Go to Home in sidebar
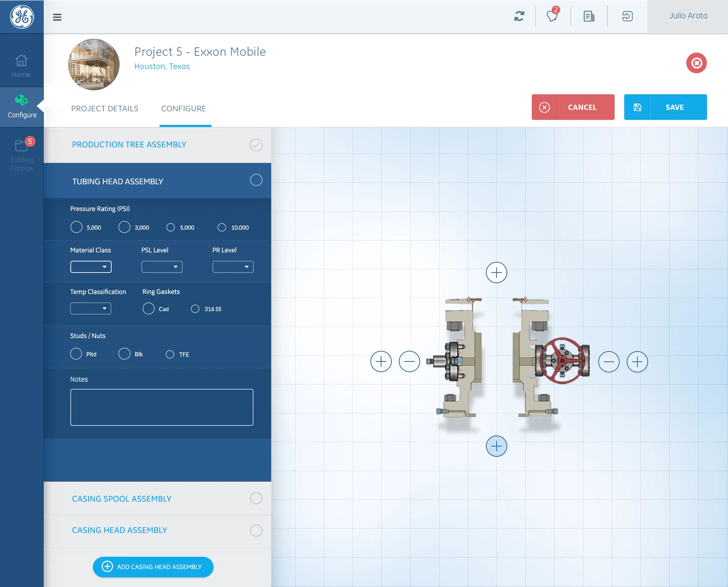The width and height of the screenshot is (728, 587). (x=21, y=66)
